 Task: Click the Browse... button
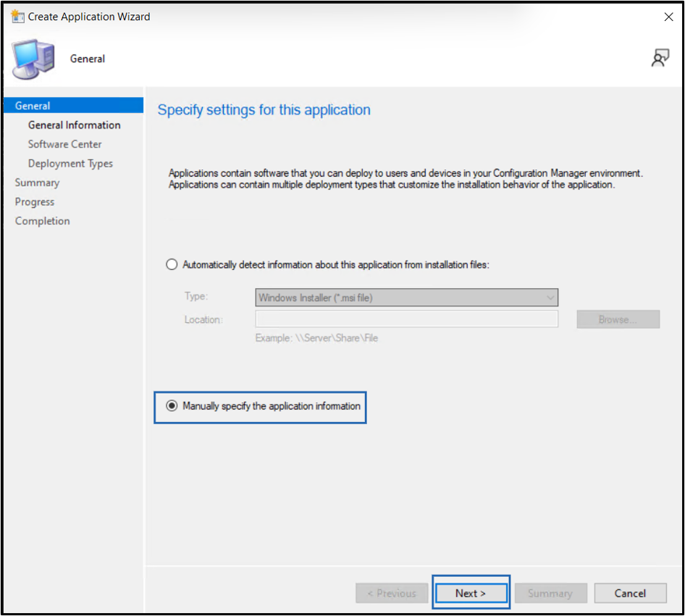pyautogui.click(x=618, y=319)
